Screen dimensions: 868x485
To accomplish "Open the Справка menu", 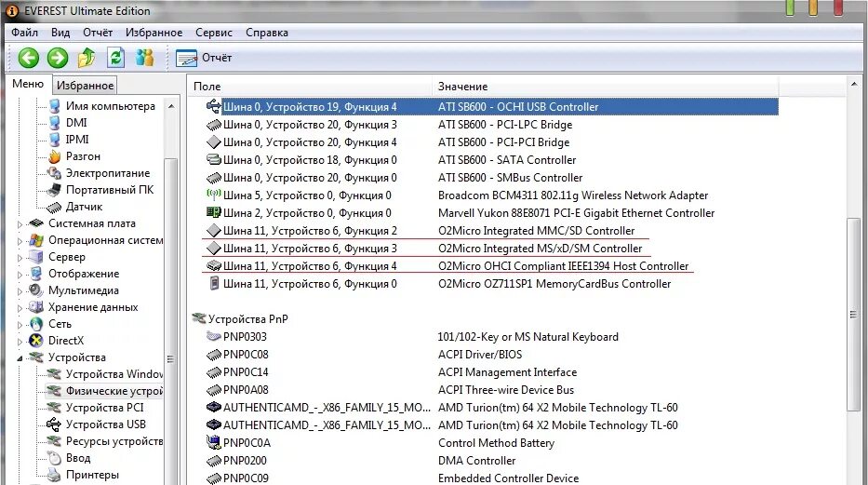I will [x=267, y=33].
